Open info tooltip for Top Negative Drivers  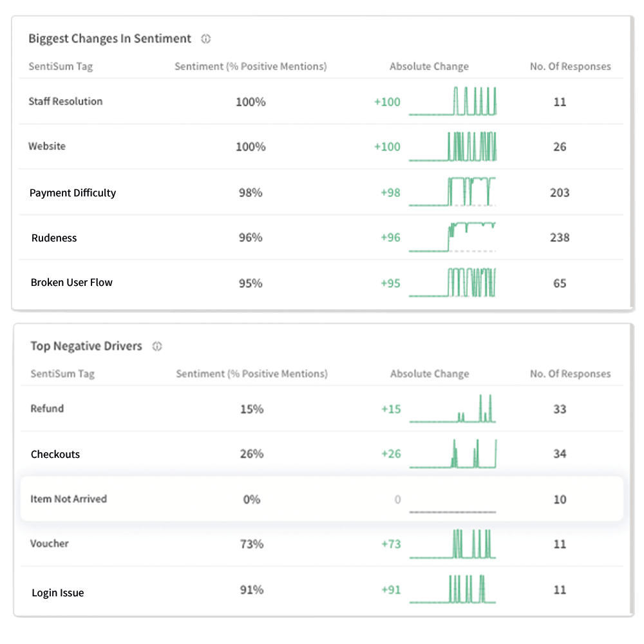click(x=156, y=346)
